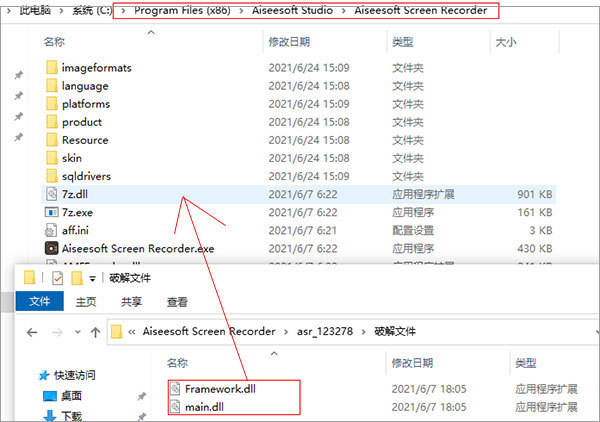Sort by 修改日期 column in lower window
The height and width of the screenshot is (422, 600).
click(412, 363)
